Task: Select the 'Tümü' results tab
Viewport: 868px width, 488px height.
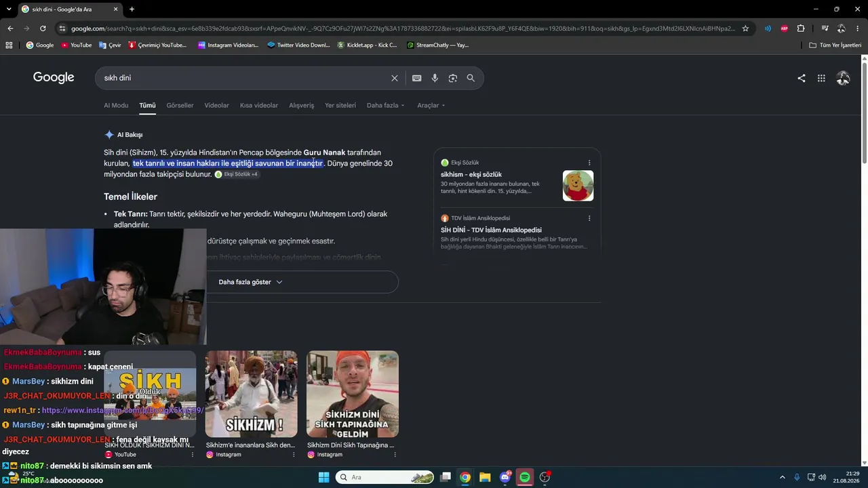Action: pyautogui.click(x=147, y=106)
